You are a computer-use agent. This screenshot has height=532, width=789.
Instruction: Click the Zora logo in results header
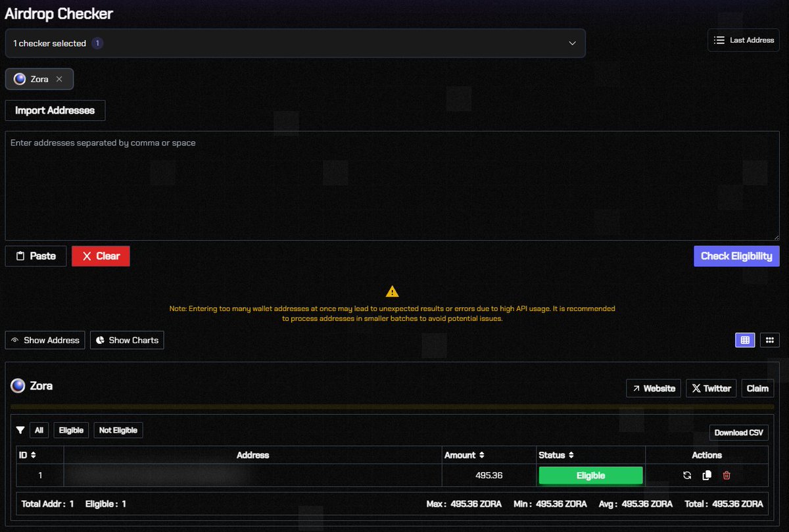(x=18, y=386)
